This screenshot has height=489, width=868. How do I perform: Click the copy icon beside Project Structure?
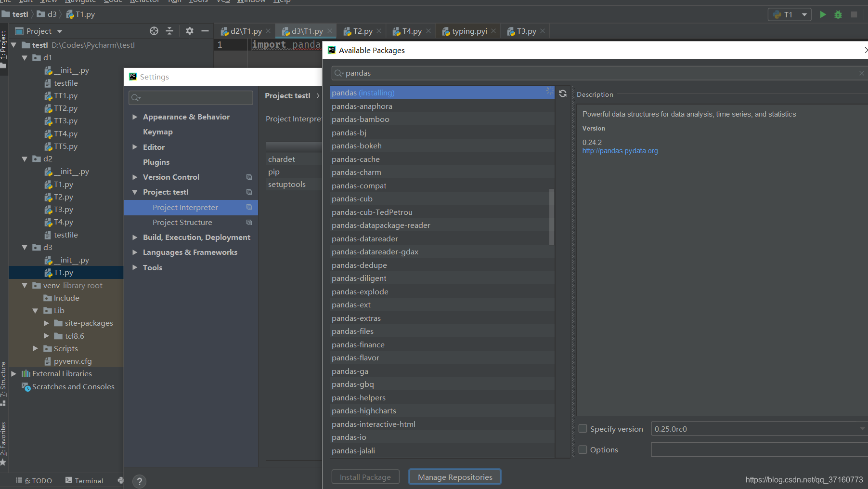(x=249, y=223)
